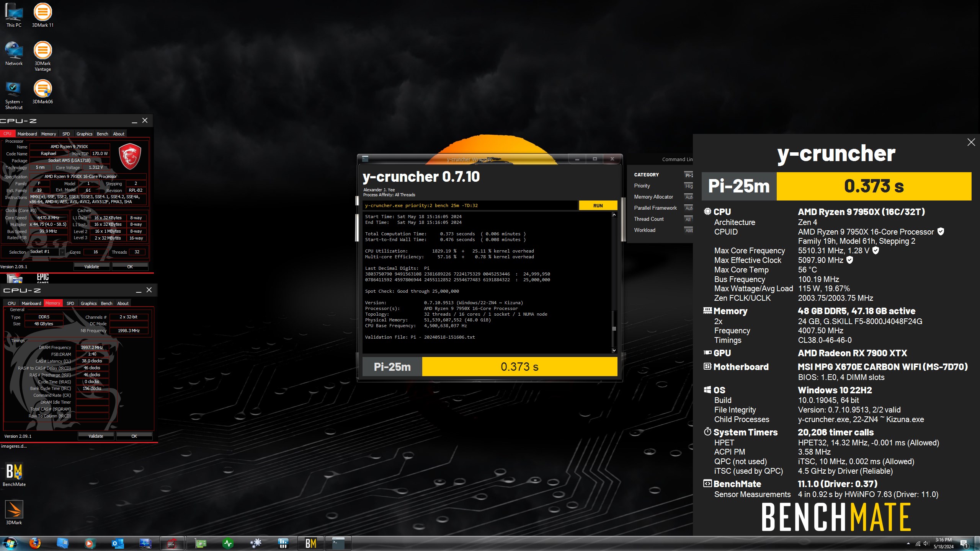The height and width of the screenshot is (551, 980).
Task: Launch Firefox from the taskbar
Action: tap(35, 543)
